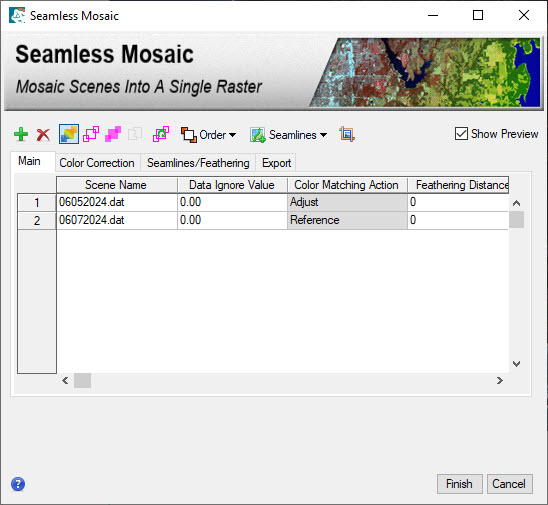This screenshot has width=548, height=505.
Task: Open Color Matching Action cell showing Reference
Action: (x=347, y=221)
